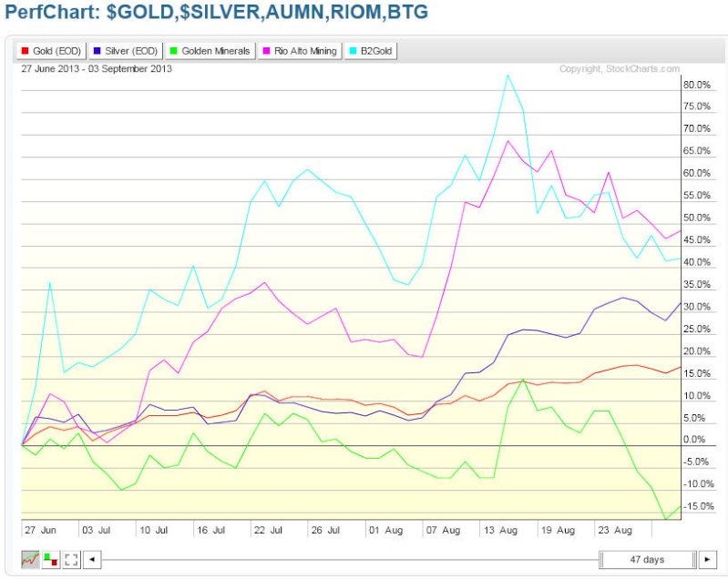This screenshot has width=728, height=579.
Task: Click the magenta Rio Alto color swatch
Action: click(266, 51)
